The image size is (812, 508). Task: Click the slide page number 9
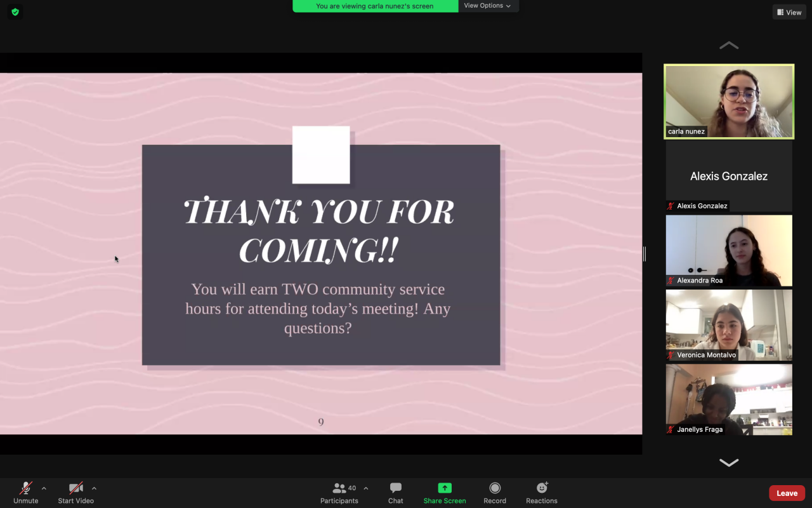point(321,422)
